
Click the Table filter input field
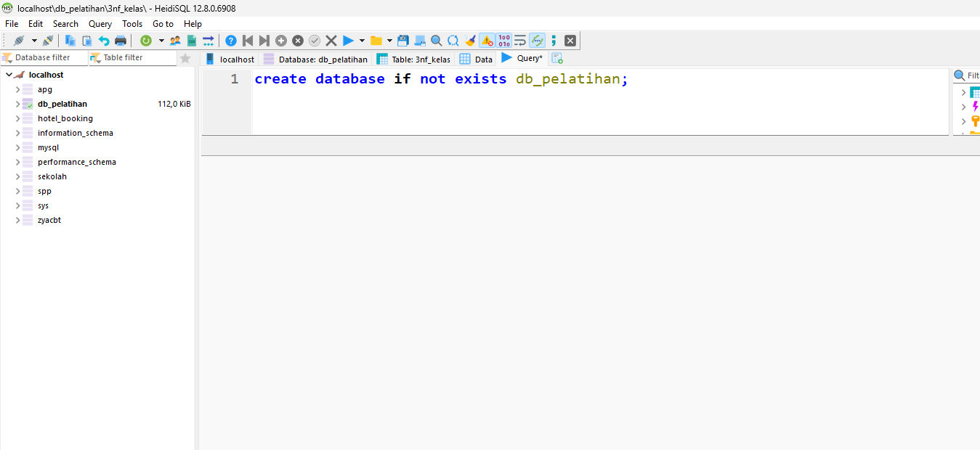(x=132, y=57)
